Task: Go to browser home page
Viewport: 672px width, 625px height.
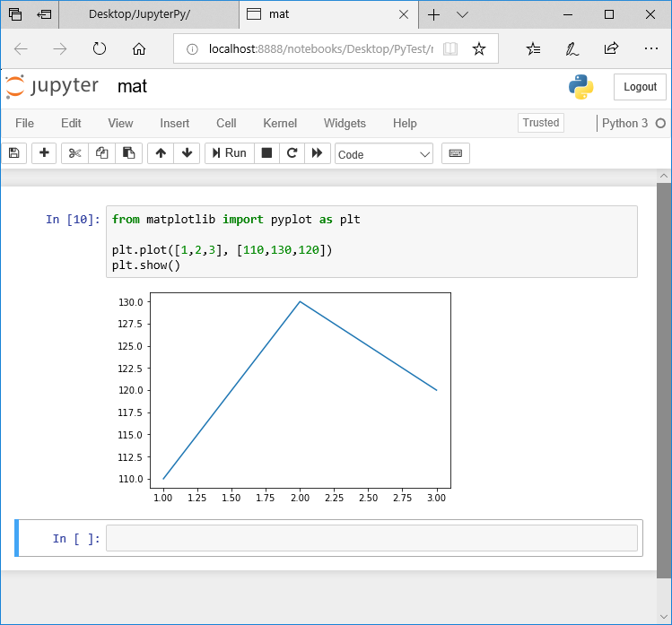Action: click(138, 49)
